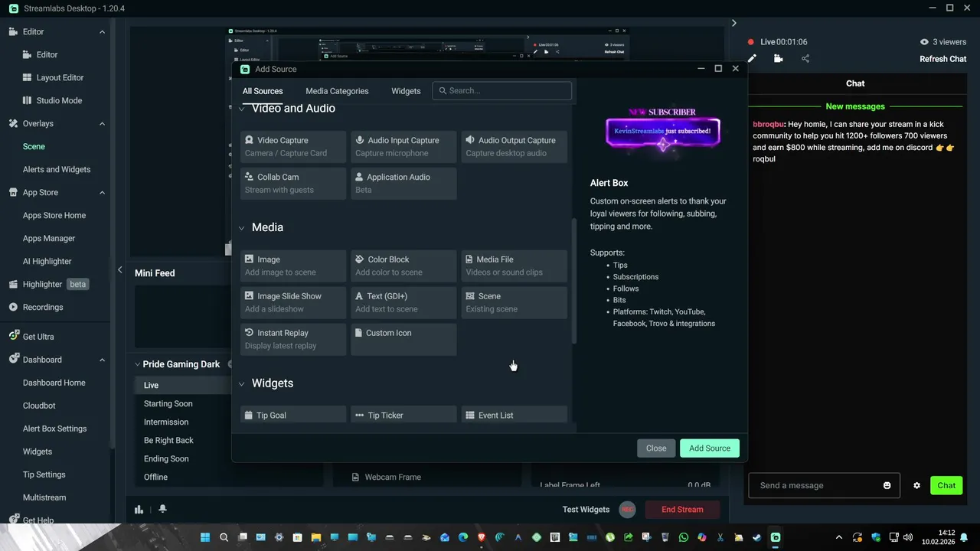
Task: Click Test Widgets button
Action: pos(586,510)
